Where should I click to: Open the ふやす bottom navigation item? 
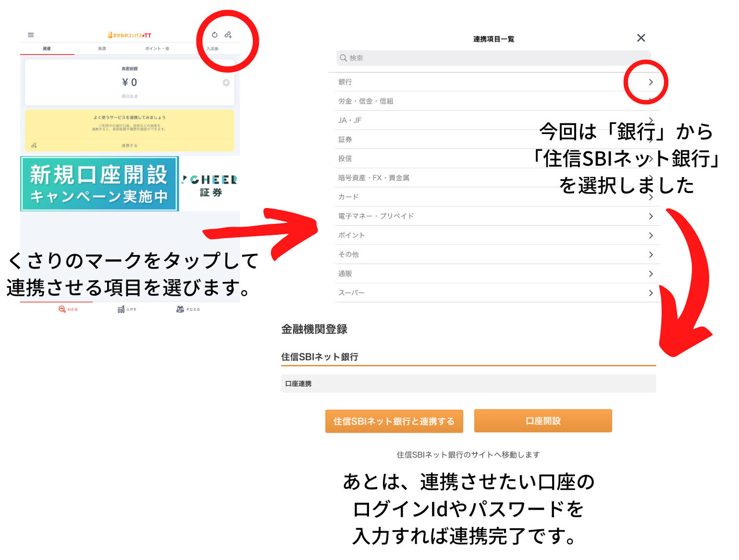point(127,309)
